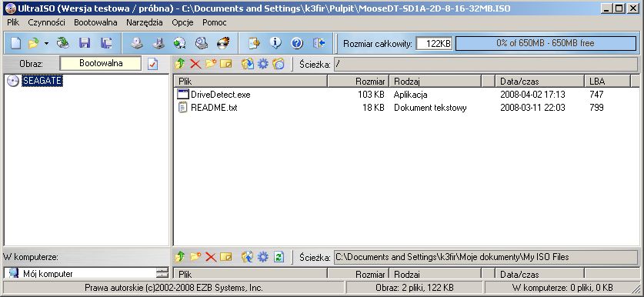Click the Mount to virtual drive icon
Viewport: 644px width, 297px height.
tap(202, 43)
